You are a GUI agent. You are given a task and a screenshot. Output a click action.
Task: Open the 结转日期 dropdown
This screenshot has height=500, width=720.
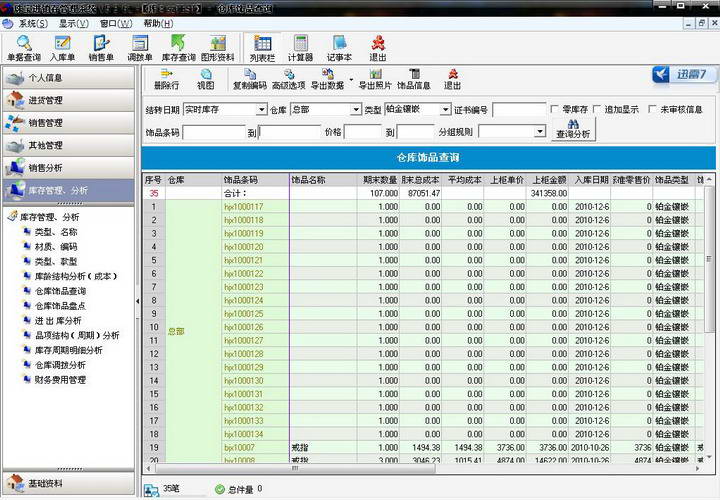[x=261, y=110]
